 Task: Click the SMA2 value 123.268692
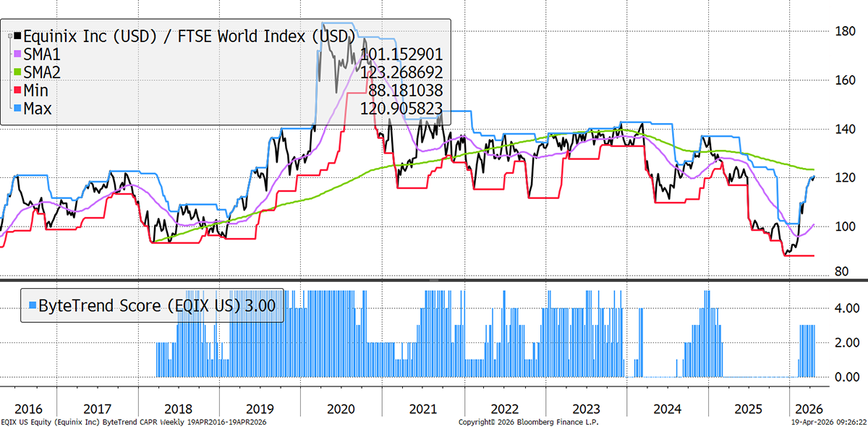pyautogui.click(x=401, y=72)
